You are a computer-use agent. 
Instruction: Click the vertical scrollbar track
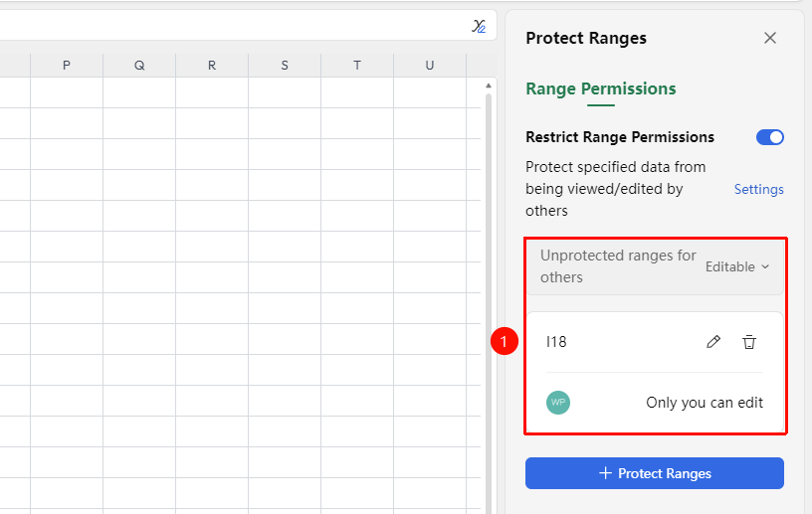point(488,303)
